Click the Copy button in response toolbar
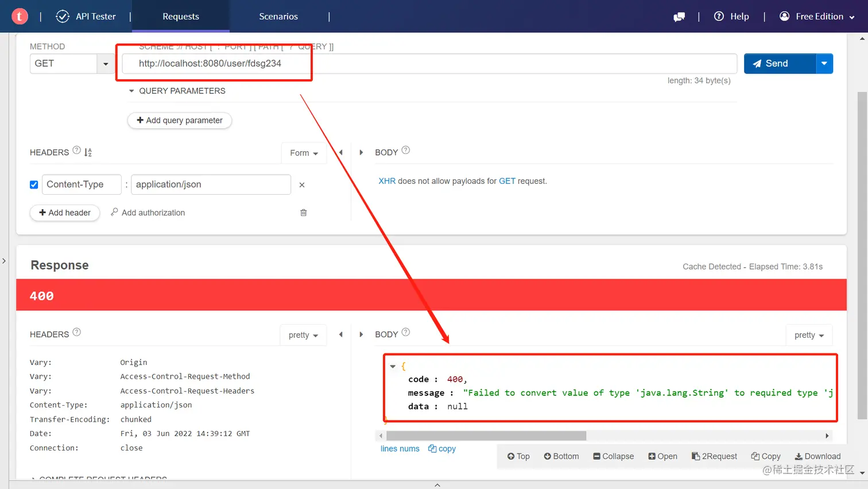The height and width of the screenshot is (489, 868). tap(766, 456)
